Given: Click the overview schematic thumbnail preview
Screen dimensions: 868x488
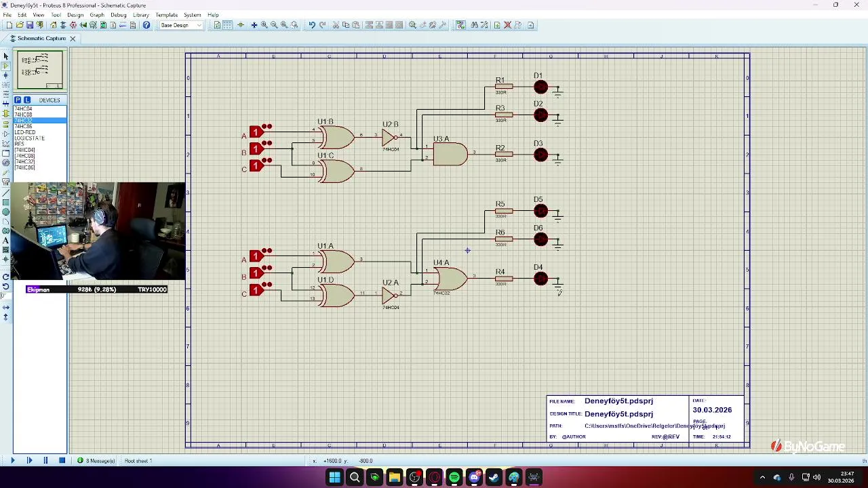Looking at the screenshot, I should (40, 69).
